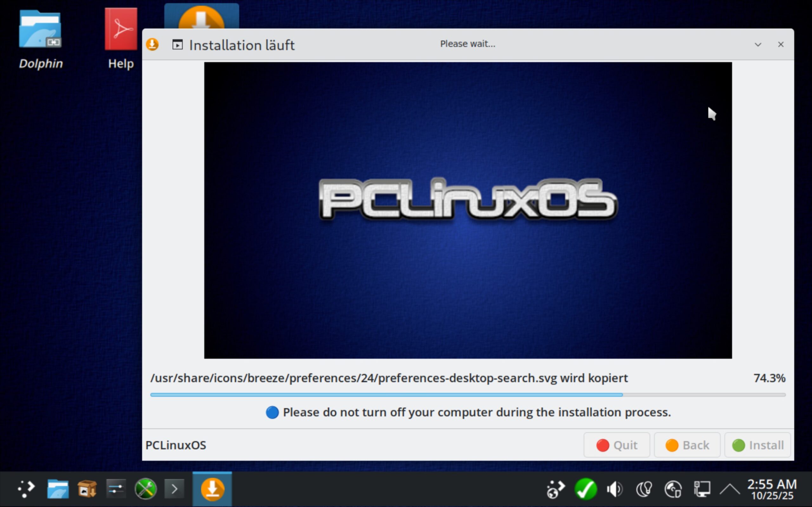Click the orange Back button
812x507 pixels.
point(687,445)
